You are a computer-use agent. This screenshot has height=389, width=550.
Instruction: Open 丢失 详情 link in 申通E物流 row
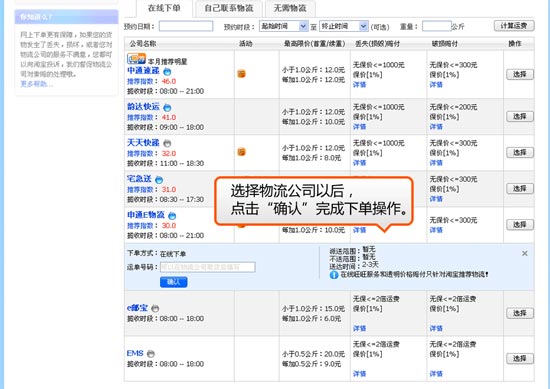360,230
